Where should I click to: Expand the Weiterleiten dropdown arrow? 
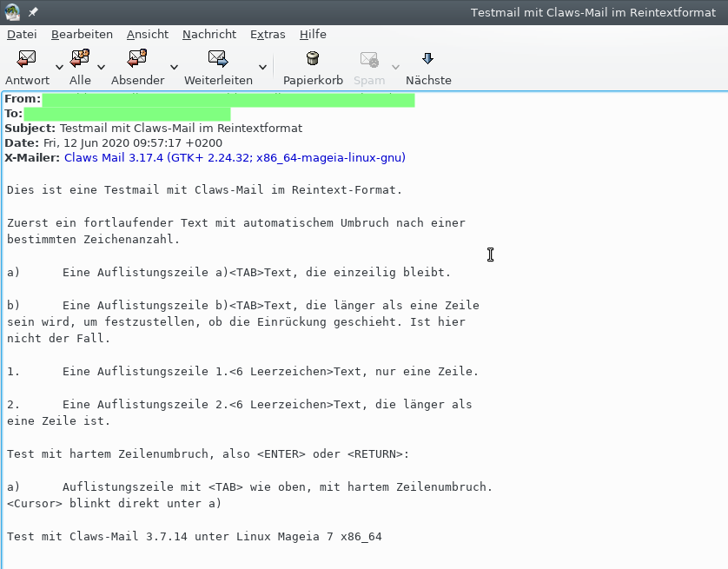coord(262,67)
